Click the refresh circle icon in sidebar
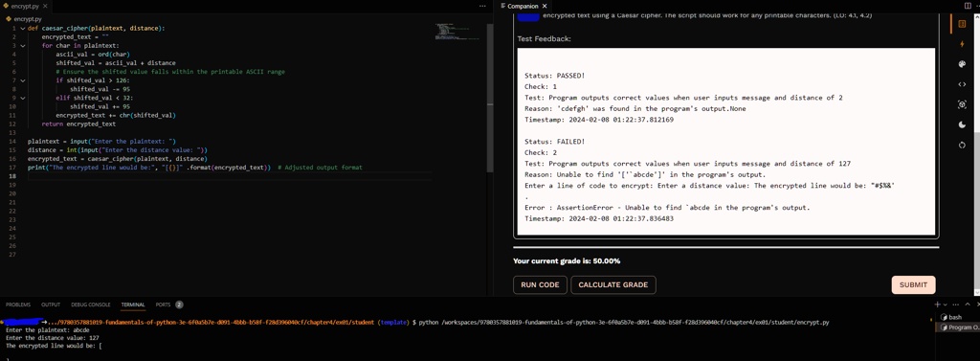Image resolution: width=980 pixels, height=361 pixels. [x=962, y=145]
